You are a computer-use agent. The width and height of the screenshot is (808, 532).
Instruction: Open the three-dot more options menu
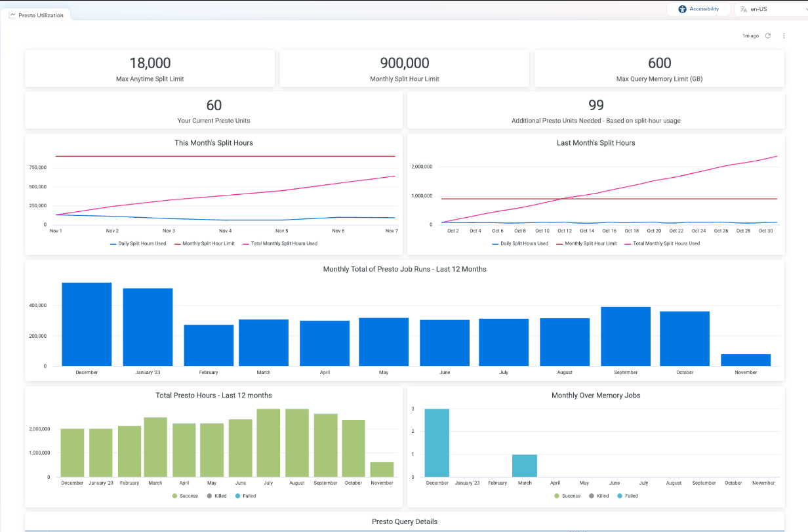[x=784, y=35]
